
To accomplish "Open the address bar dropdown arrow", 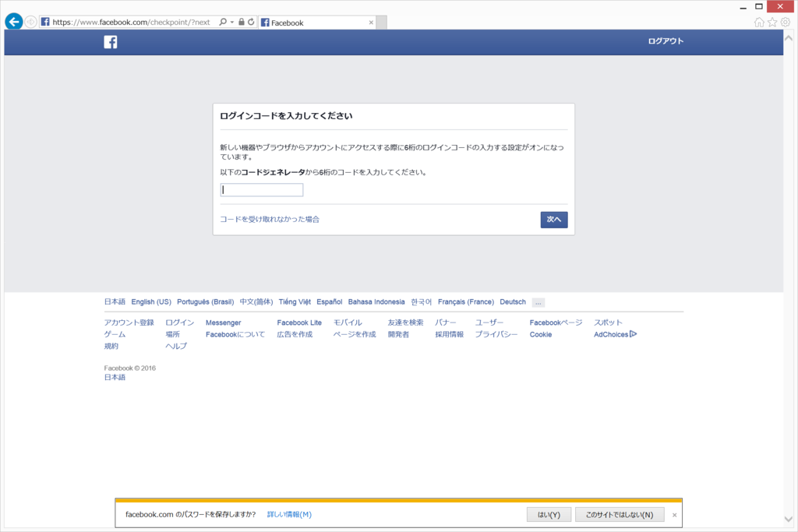I will point(232,22).
